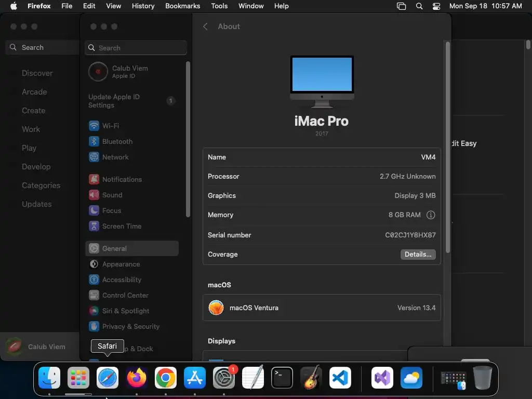Viewport: 532px width, 399px height.
Task: Click the System Settings search field
Action: pos(136,48)
